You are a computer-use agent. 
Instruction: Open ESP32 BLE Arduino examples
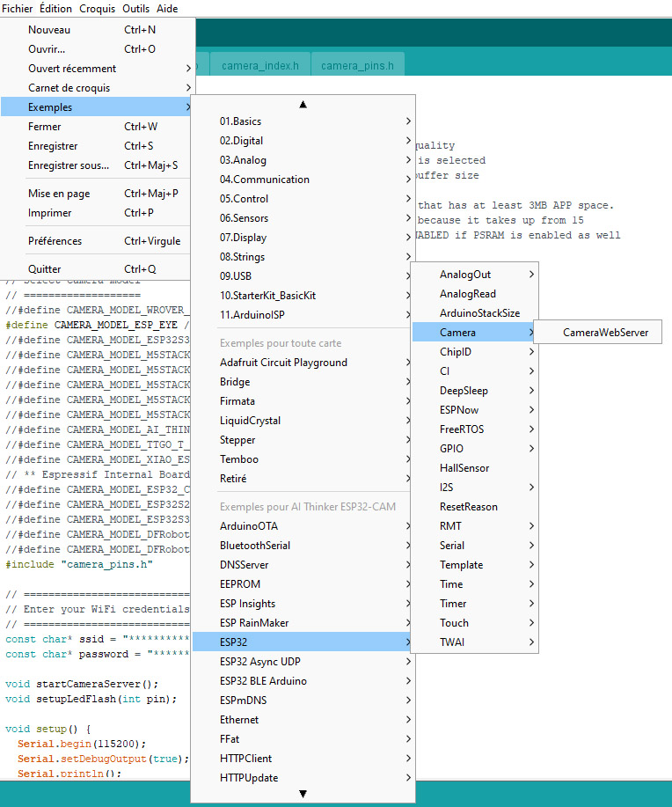click(303, 681)
